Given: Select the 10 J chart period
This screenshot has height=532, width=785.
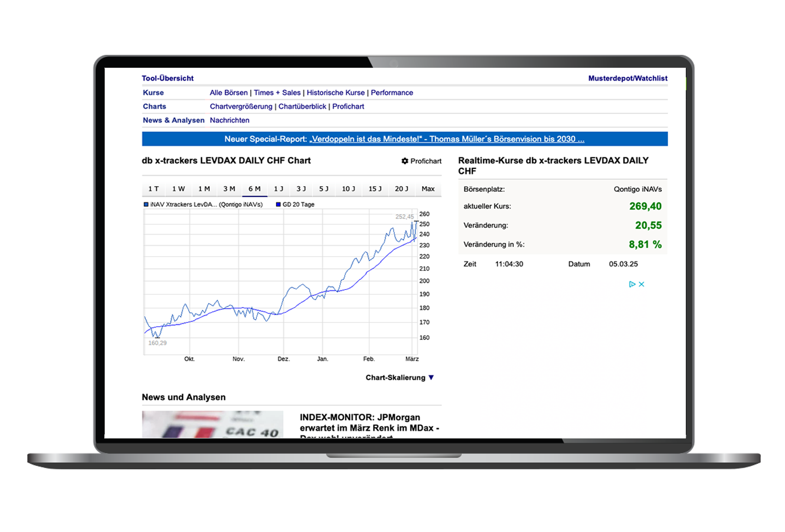Looking at the screenshot, I should (x=349, y=189).
